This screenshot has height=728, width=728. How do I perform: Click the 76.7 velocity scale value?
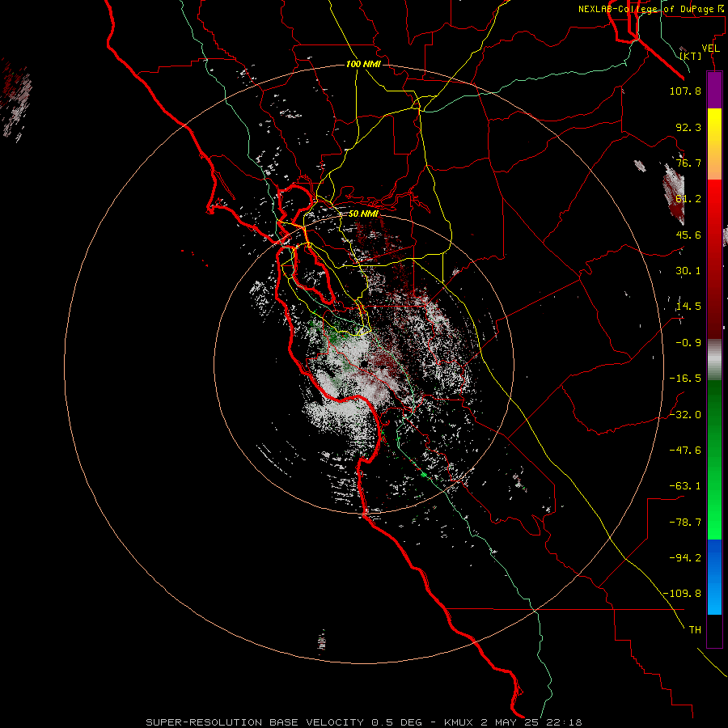(688, 163)
